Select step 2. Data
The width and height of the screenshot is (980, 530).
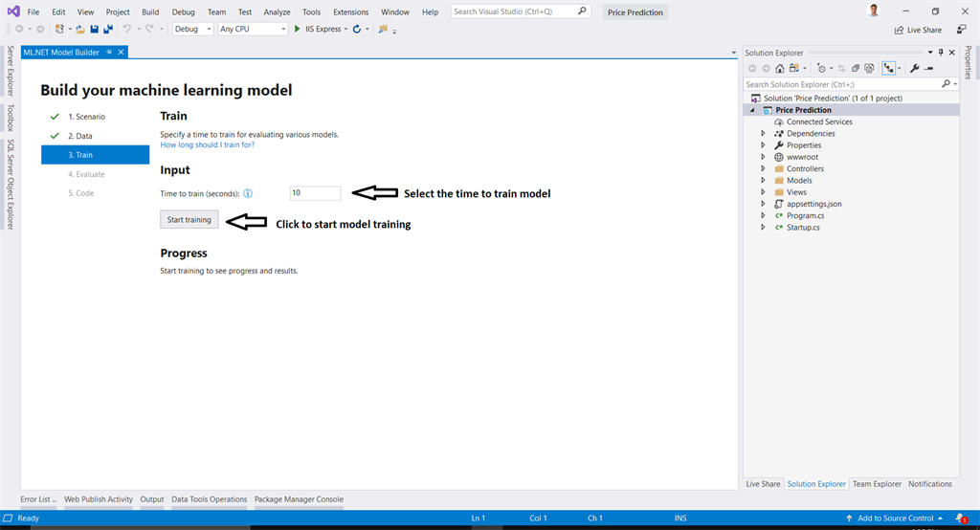(x=80, y=136)
